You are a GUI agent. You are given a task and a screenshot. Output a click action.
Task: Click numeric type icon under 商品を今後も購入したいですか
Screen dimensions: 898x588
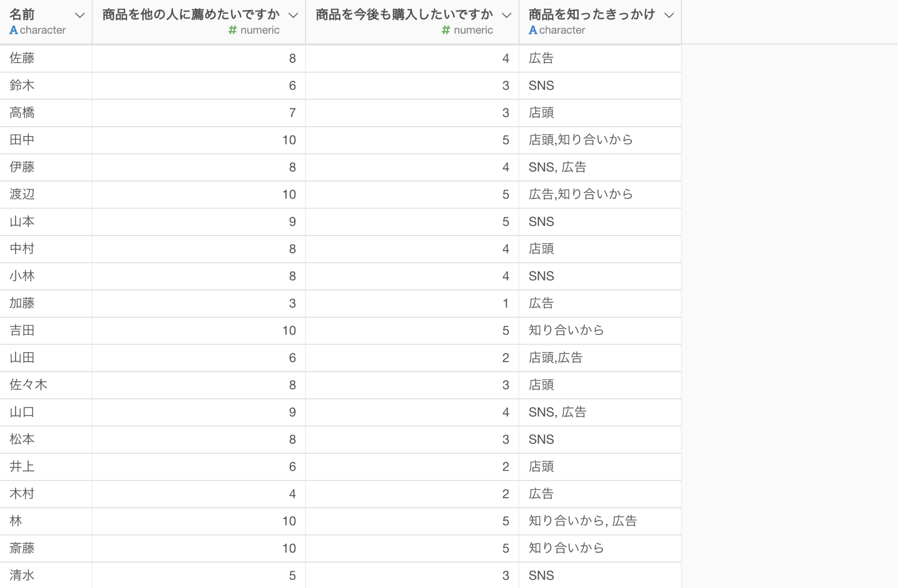pos(446,30)
